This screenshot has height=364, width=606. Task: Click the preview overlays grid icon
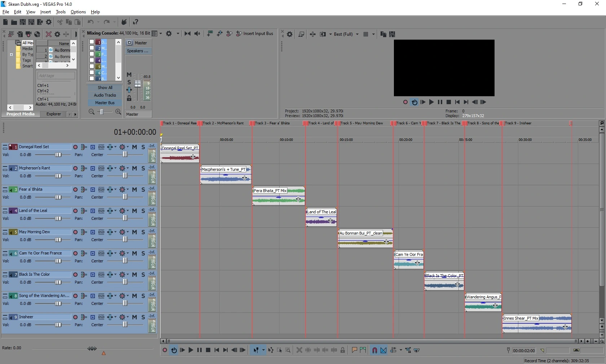pyautogui.click(x=366, y=34)
